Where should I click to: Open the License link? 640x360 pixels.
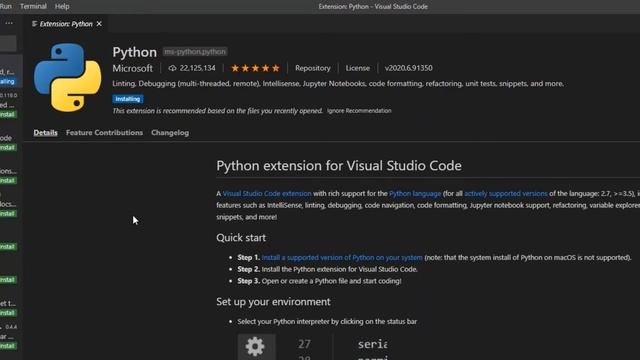[358, 68]
